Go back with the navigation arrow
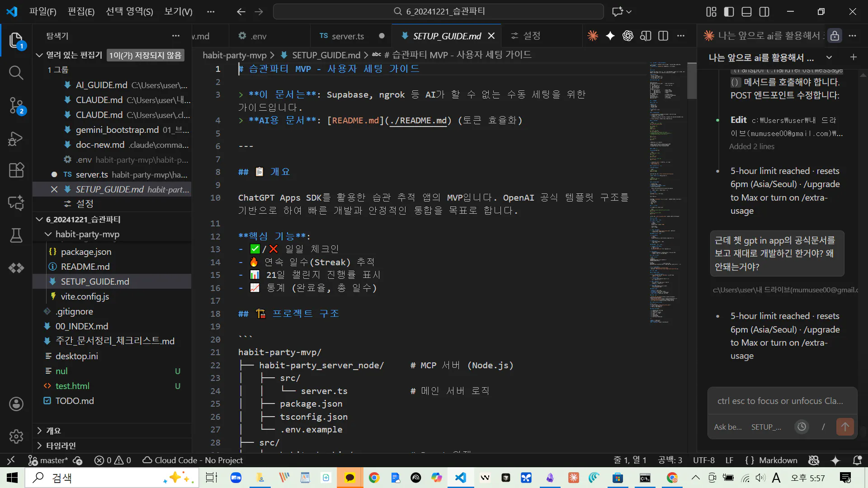Viewport: 868px width, 488px height. (x=241, y=12)
